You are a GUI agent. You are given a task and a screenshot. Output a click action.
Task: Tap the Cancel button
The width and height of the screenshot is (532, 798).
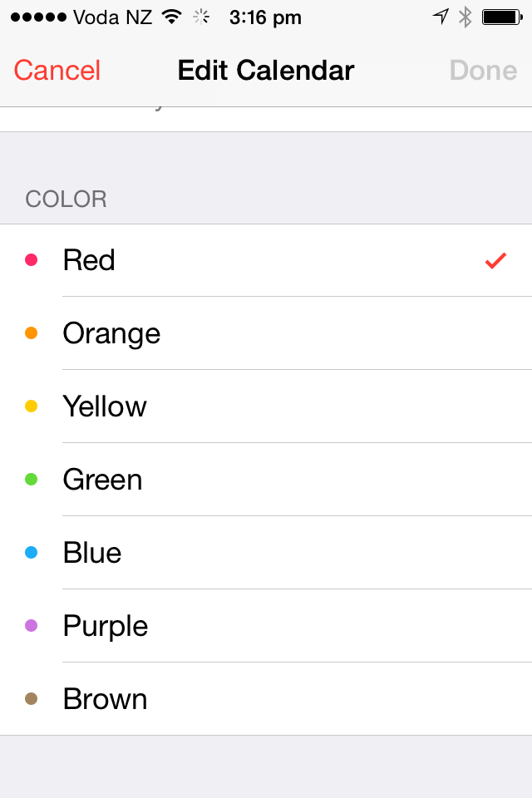click(57, 71)
